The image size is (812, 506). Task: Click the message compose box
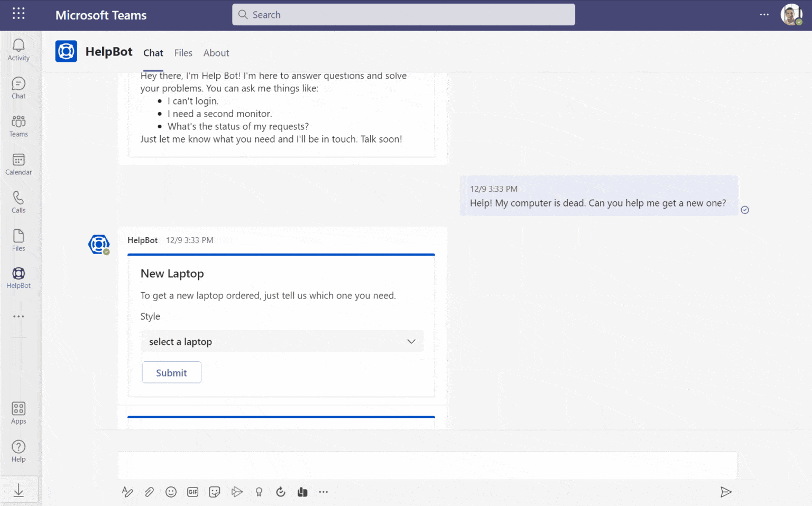[x=427, y=465]
